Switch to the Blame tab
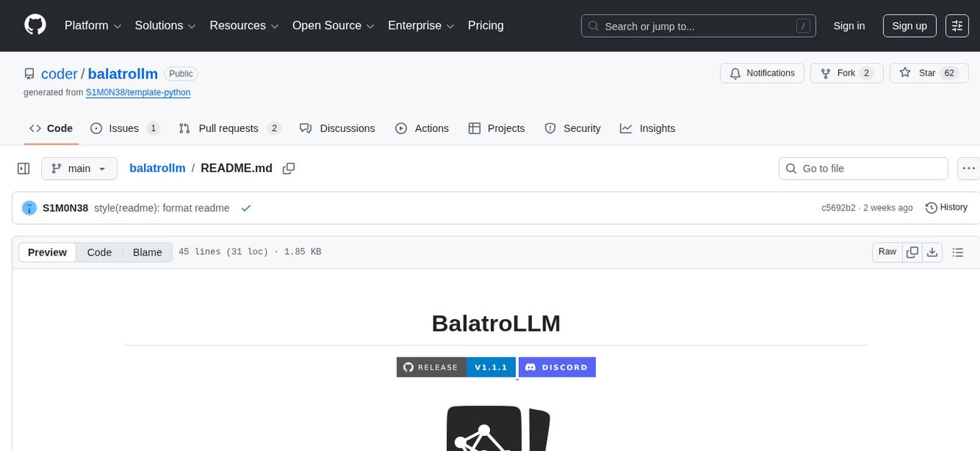 147,252
